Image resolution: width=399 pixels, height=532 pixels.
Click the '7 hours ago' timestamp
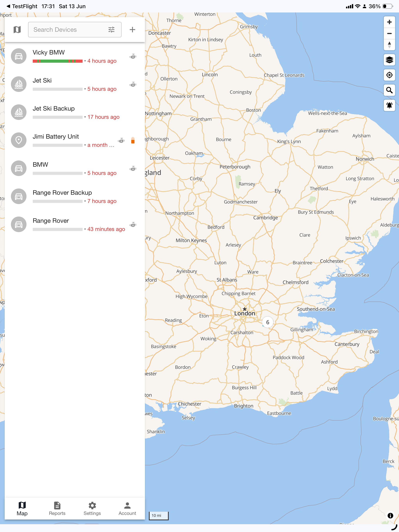point(102,201)
